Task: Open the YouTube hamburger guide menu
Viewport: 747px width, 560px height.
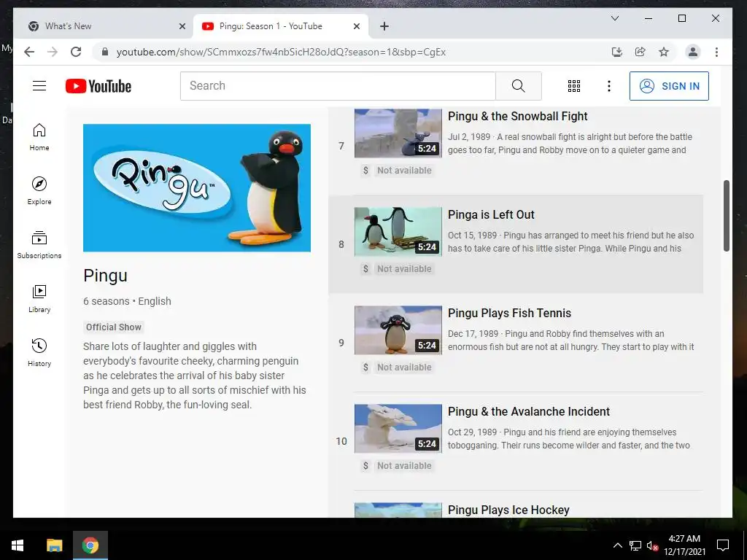Action: pos(39,86)
